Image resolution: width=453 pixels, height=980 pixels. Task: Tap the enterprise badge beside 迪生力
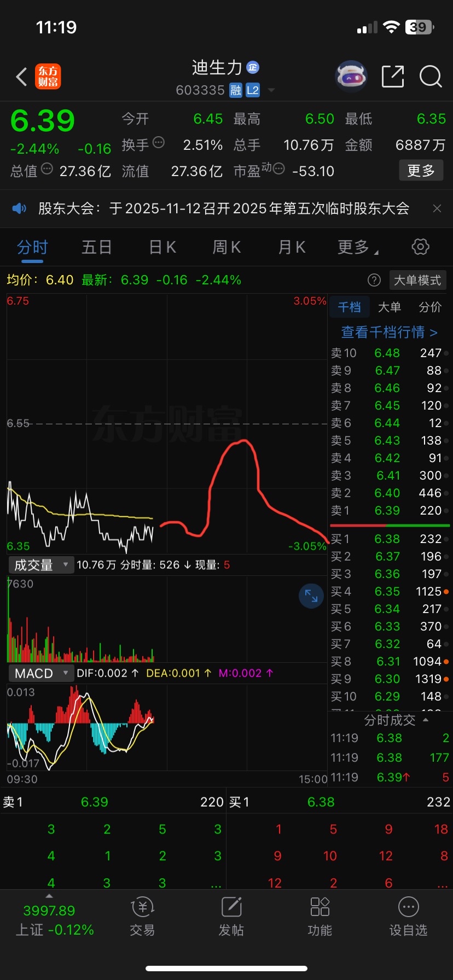pyautogui.click(x=253, y=67)
